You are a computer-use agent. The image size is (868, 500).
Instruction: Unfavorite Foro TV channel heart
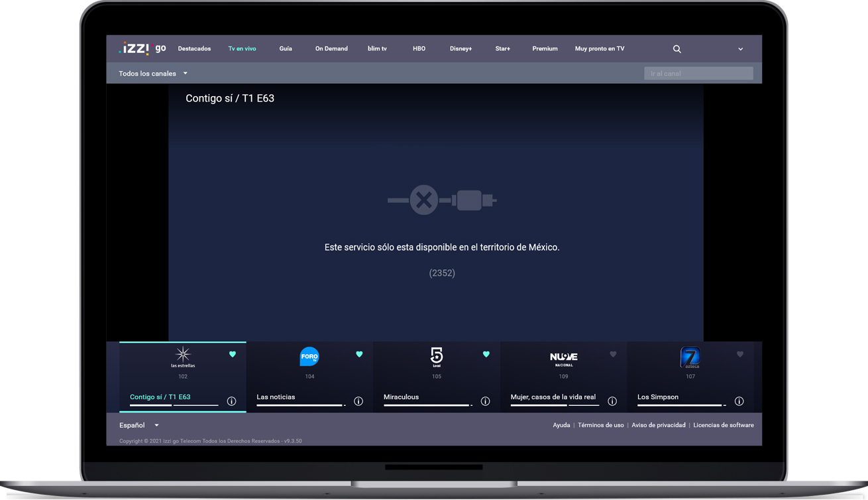tap(359, 354)
